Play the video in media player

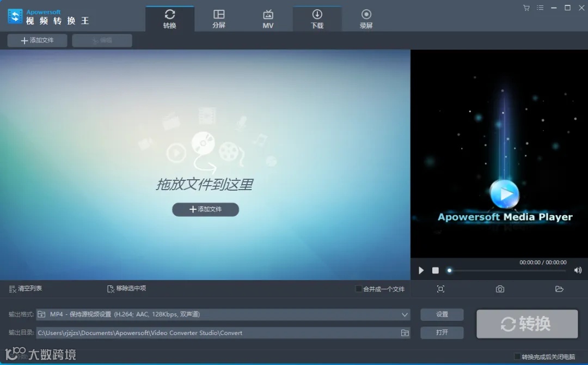(x=421, y=270)
